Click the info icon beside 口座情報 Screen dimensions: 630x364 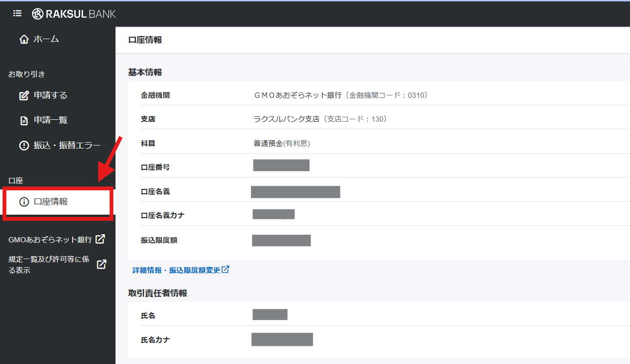(x=24, y=202)
